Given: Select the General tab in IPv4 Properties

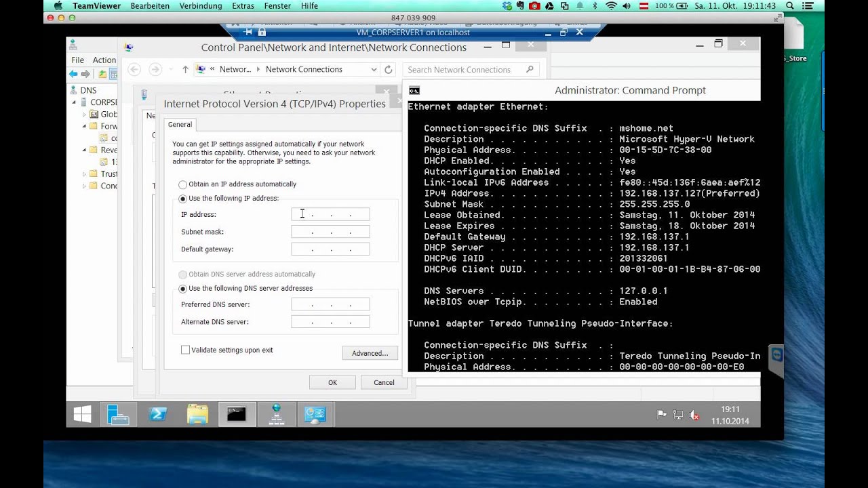Looking at the screenshot, I should coord(180,124).
